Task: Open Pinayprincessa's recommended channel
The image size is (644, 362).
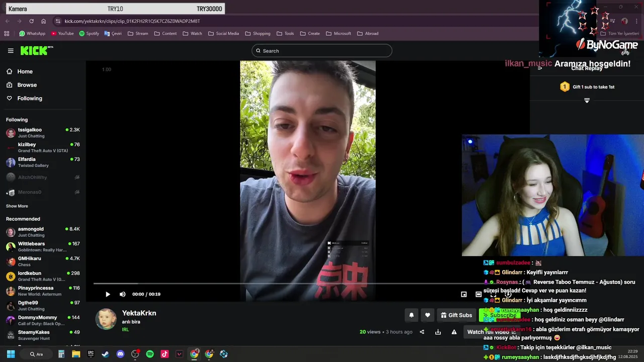Action: (43, 291)
